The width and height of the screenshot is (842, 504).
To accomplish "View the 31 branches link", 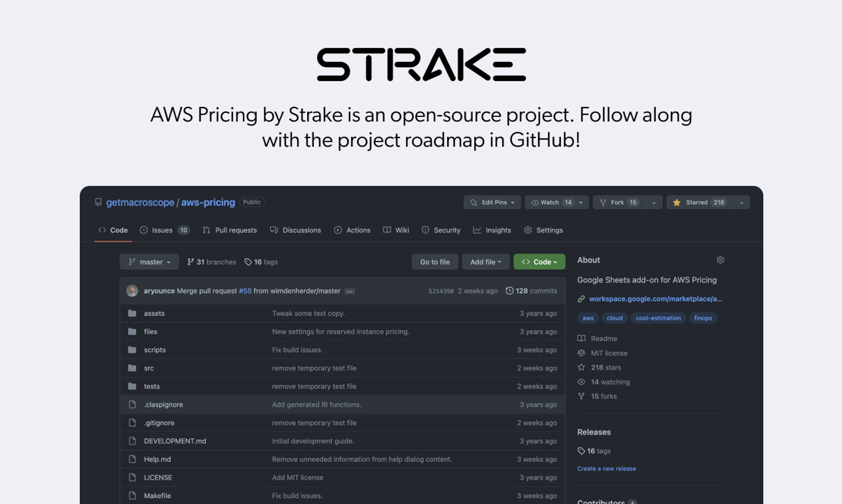I will tap(212, 262).
